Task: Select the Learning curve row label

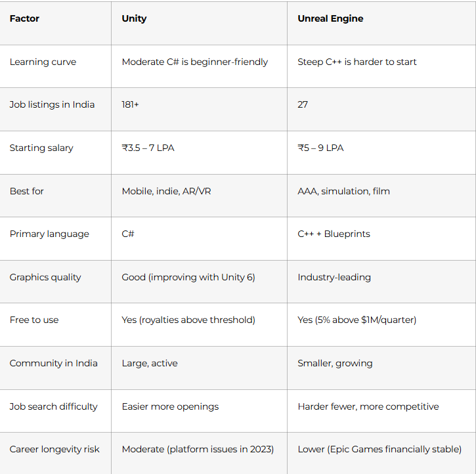Action: click(43, 62)
